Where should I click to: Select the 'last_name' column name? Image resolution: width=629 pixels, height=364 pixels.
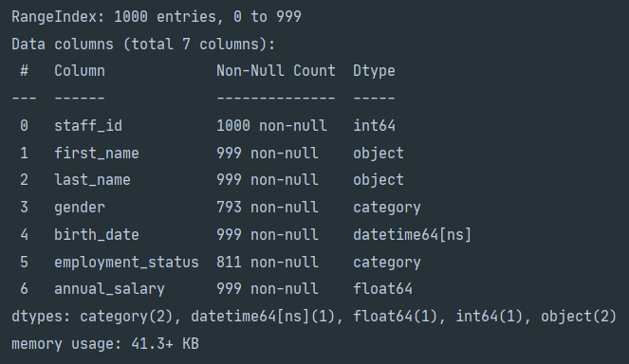tap(92, 180)
